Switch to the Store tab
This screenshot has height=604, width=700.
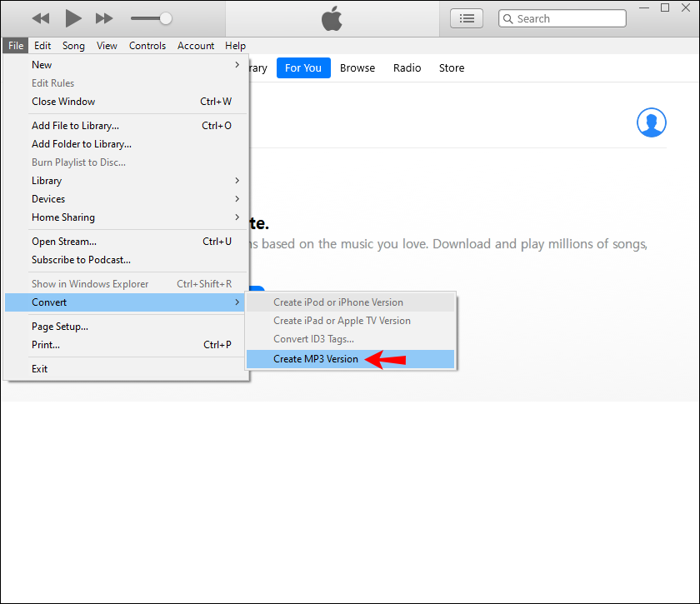pos(452,67)
